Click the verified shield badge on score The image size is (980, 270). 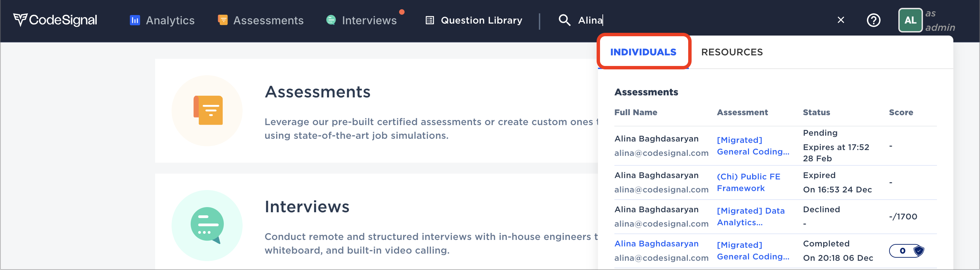tap(919, 251)
